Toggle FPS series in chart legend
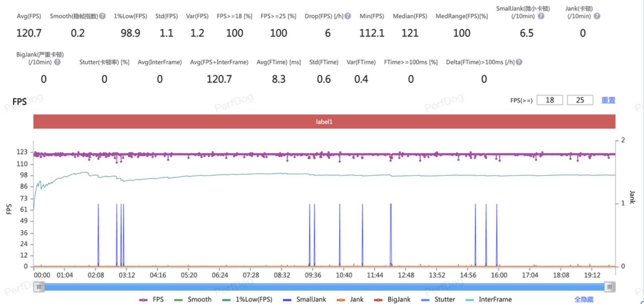Image resolution: width=644 pixels, height=304 pixels. click(151, 300)
